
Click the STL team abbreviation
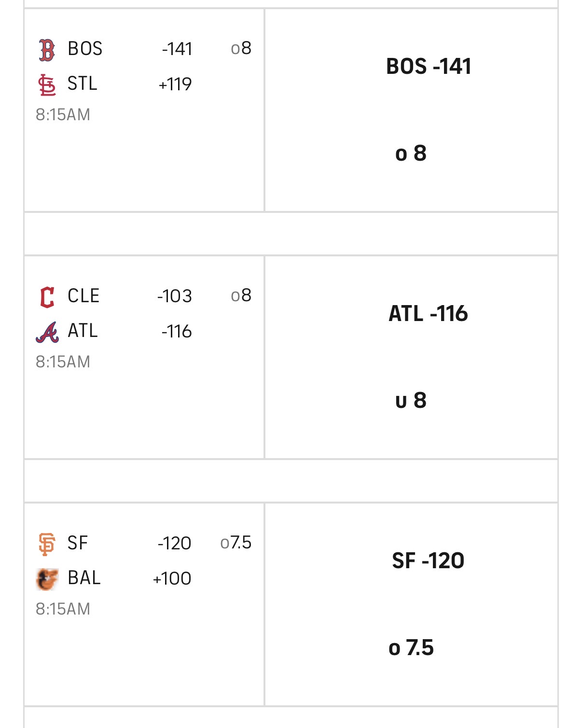tap(83, 84)
